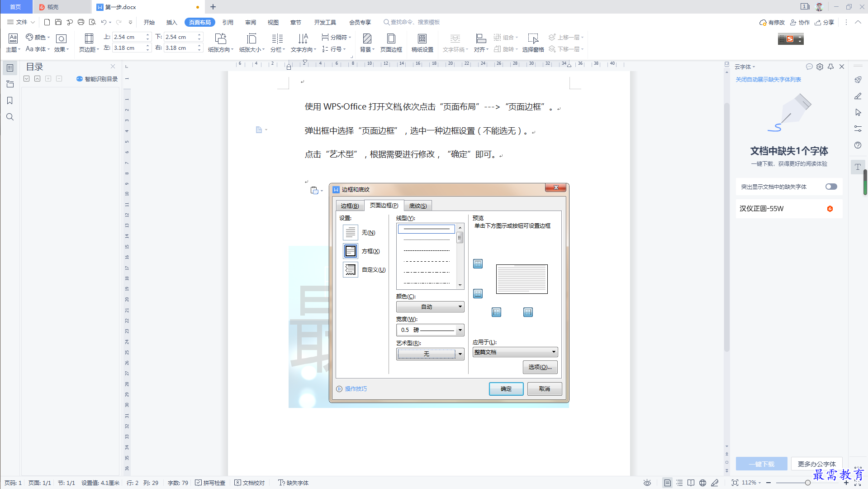Click the zoom out minus button
Image resolution: width=868 pixels, height=489 pixels.
[x=768, y=483]
